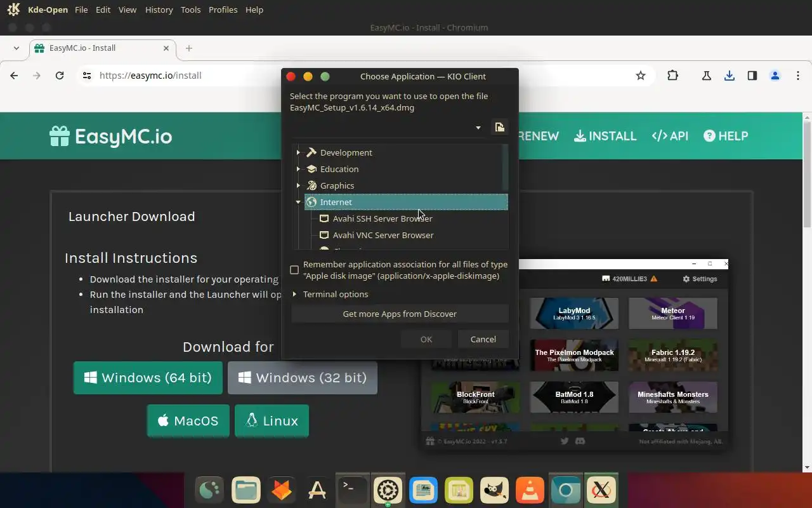View site information icon in address bar

pyautogui.click(x=87, y=76)
